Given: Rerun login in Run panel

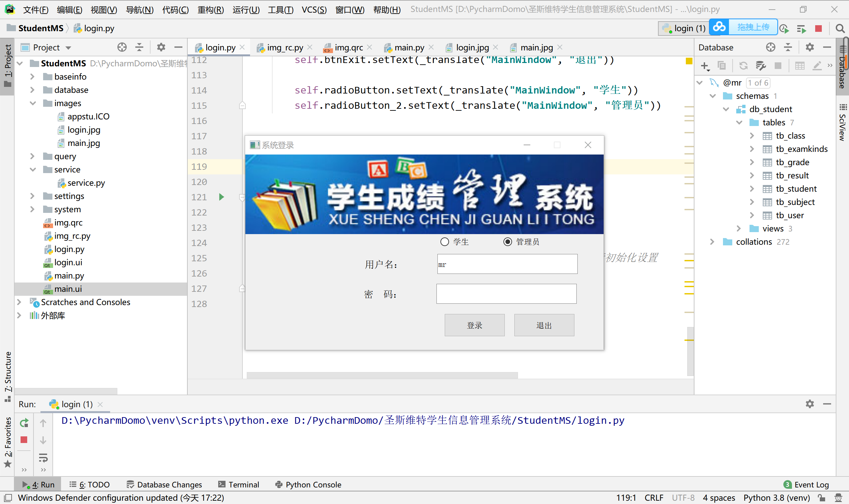Looking at the screenshot, I should click(24, 423).
